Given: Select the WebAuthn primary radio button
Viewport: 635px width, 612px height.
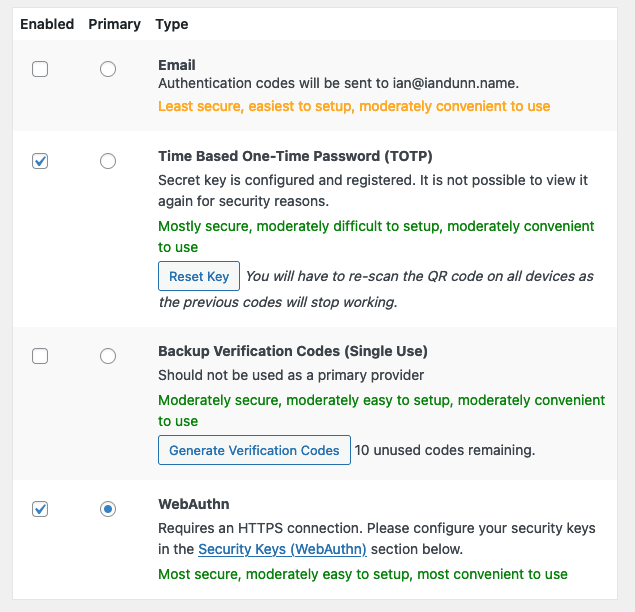Looking at the screenshot, I should [108, 509].
